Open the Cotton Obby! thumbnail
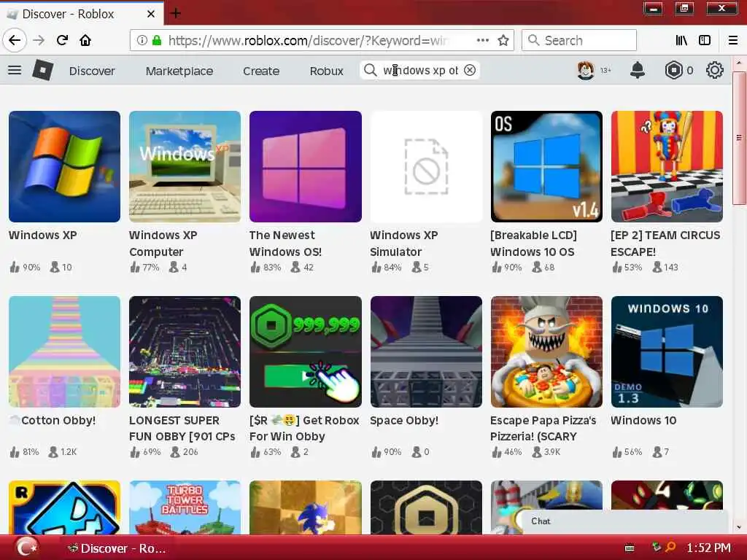Viewport: 747px width, 560px height. click(64, 352)
